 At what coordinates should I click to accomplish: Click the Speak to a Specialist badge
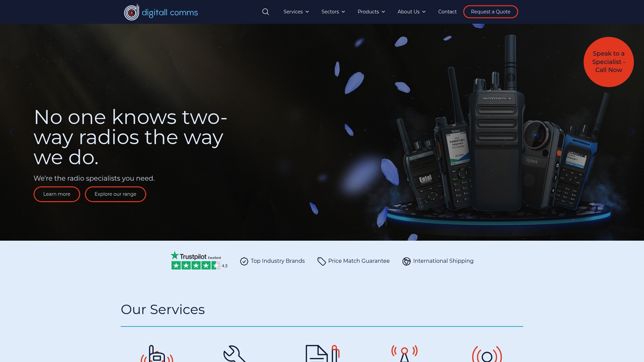608,62
